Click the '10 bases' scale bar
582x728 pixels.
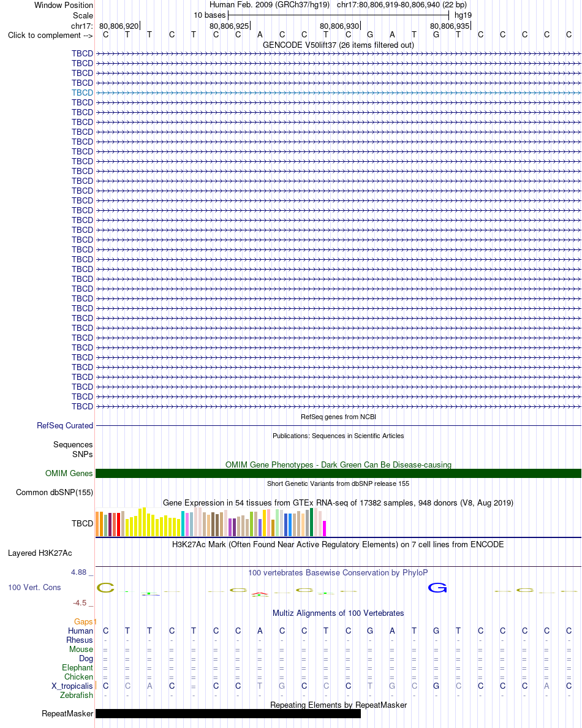[x=338, y=15]
